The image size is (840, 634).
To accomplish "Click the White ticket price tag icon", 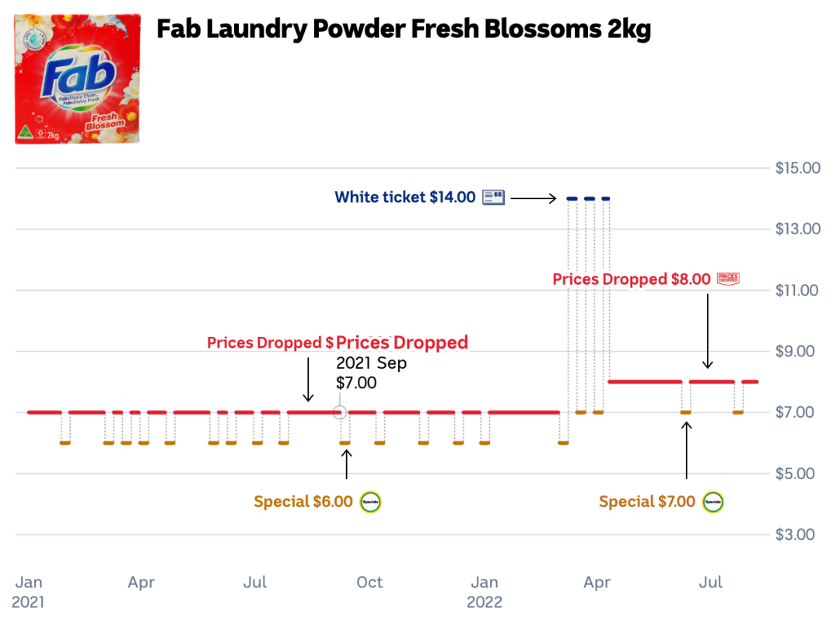I will click(x=493, y=198).
